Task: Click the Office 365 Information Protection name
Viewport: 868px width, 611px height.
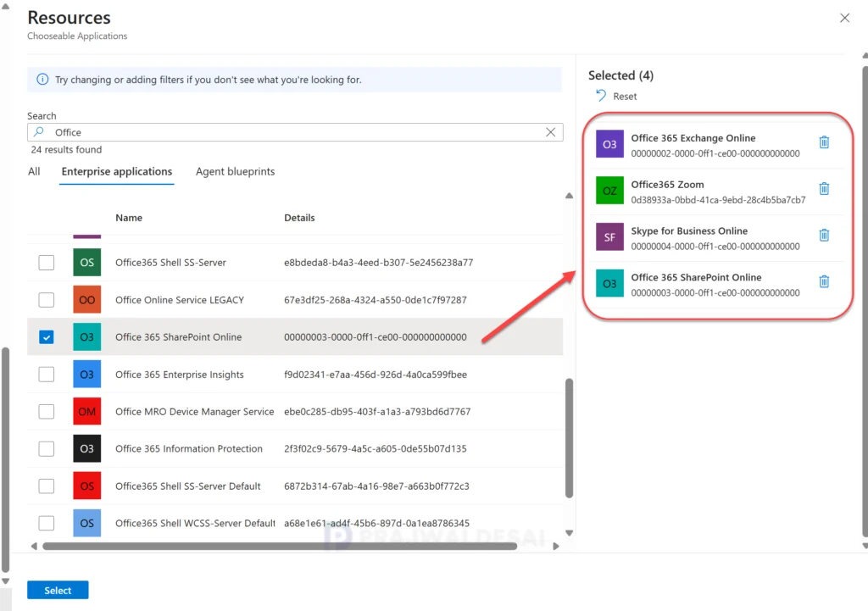Action: [189, 449]
